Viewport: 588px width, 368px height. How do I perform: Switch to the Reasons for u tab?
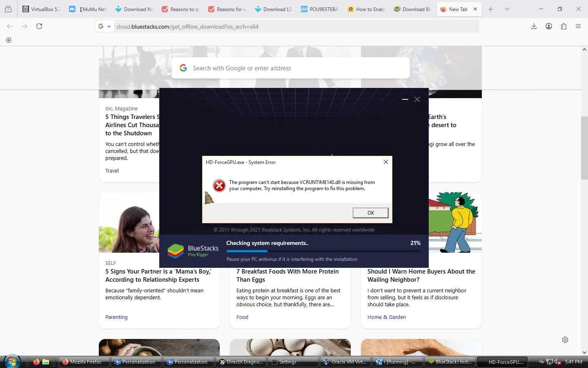point(227,9)
